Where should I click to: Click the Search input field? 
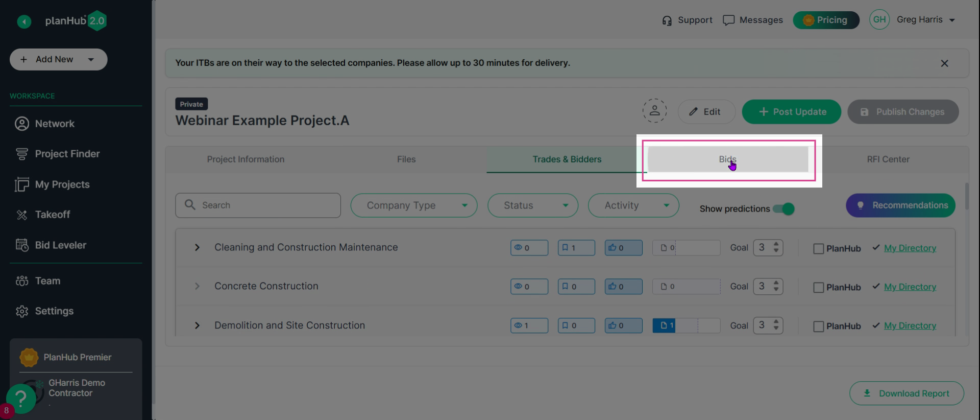click(258, 205)
